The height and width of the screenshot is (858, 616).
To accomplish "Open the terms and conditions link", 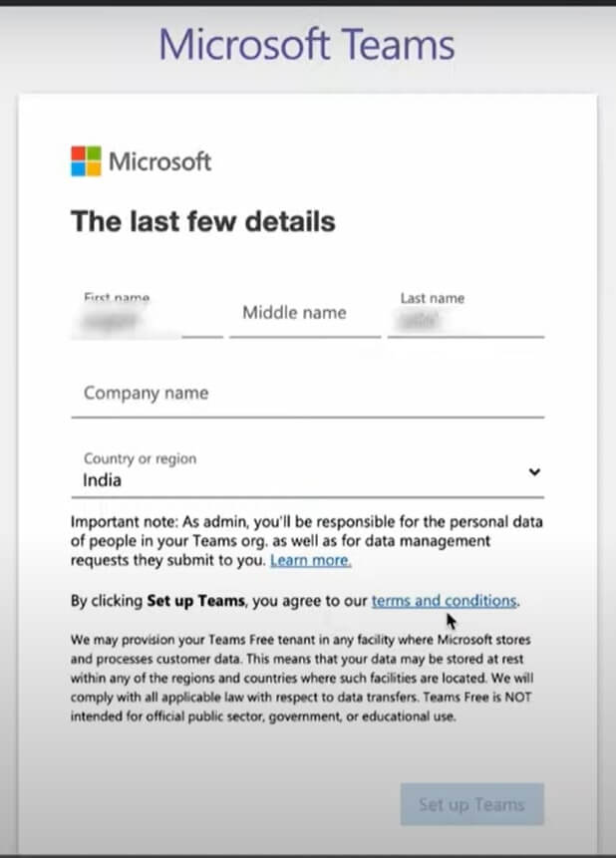I will pyautogui.click(x=444, y=601).
